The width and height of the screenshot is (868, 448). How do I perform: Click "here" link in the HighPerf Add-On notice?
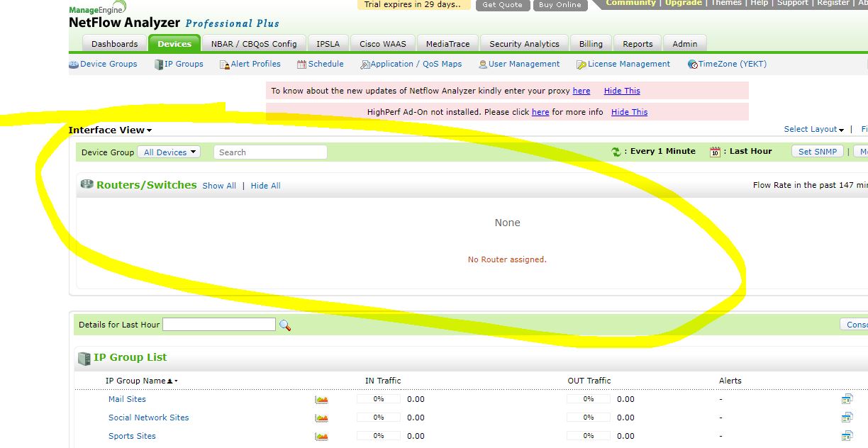(x=540, y=113)
